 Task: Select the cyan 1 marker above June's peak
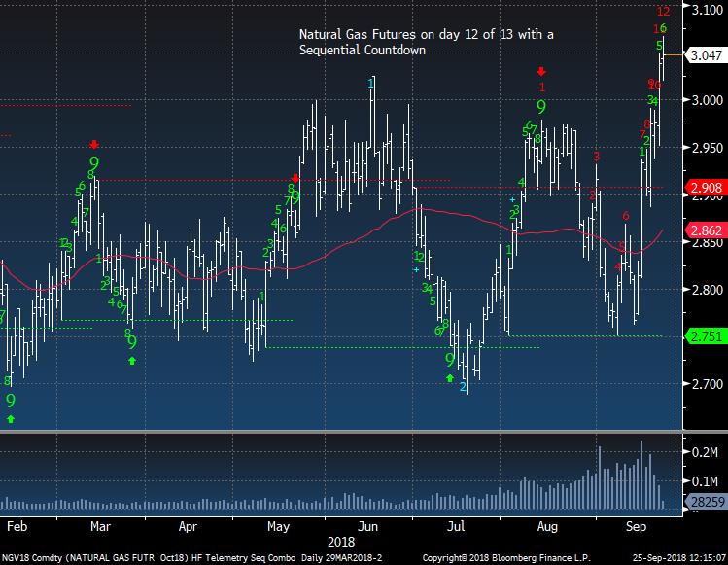click(x=371, y=85)
